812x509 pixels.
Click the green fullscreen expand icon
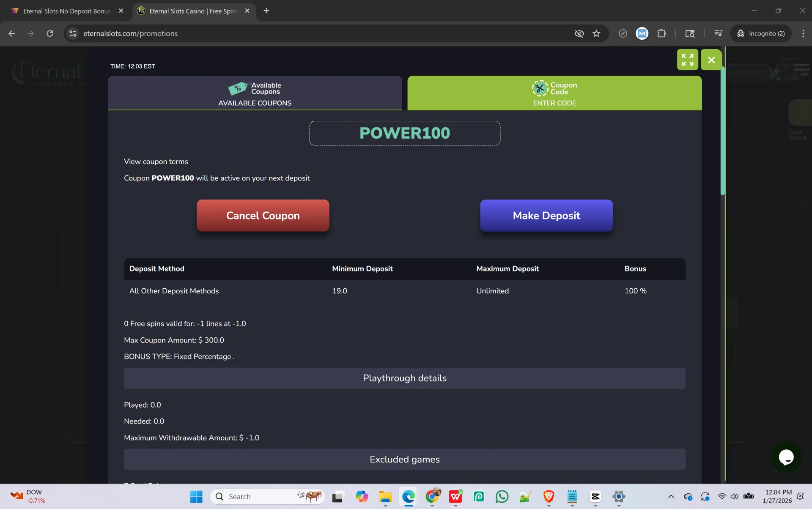[687, 60]
